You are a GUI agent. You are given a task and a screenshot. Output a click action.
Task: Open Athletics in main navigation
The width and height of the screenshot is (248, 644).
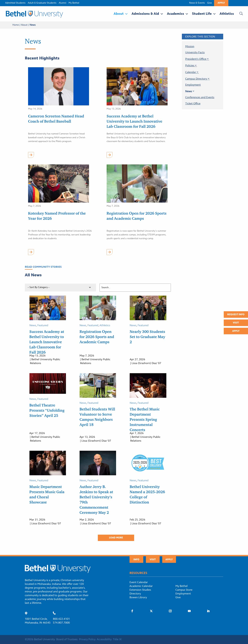point(226,14)
